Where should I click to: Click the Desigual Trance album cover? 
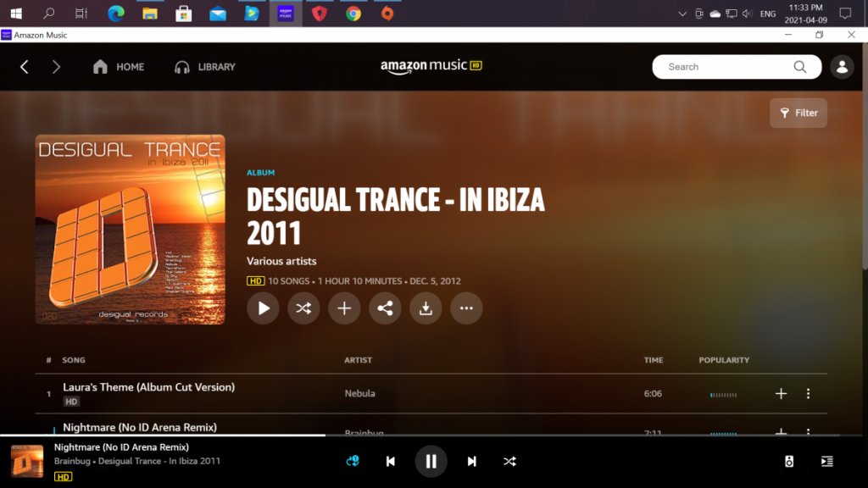(x=130, y=229)
